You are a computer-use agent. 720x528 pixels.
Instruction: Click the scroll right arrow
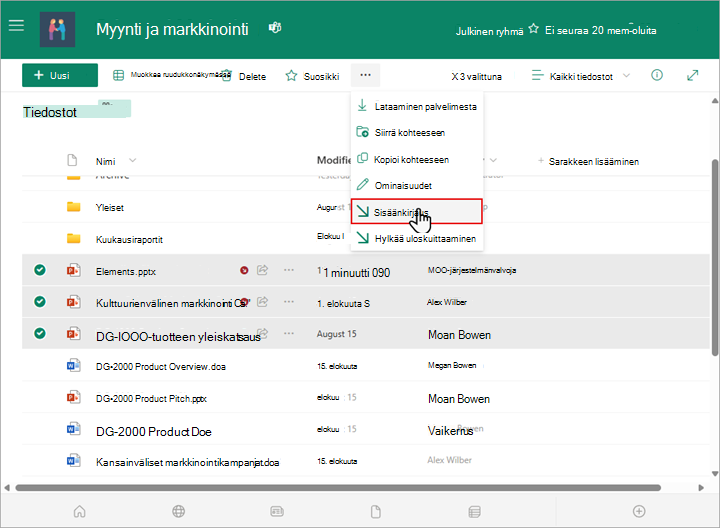point(701,488)
